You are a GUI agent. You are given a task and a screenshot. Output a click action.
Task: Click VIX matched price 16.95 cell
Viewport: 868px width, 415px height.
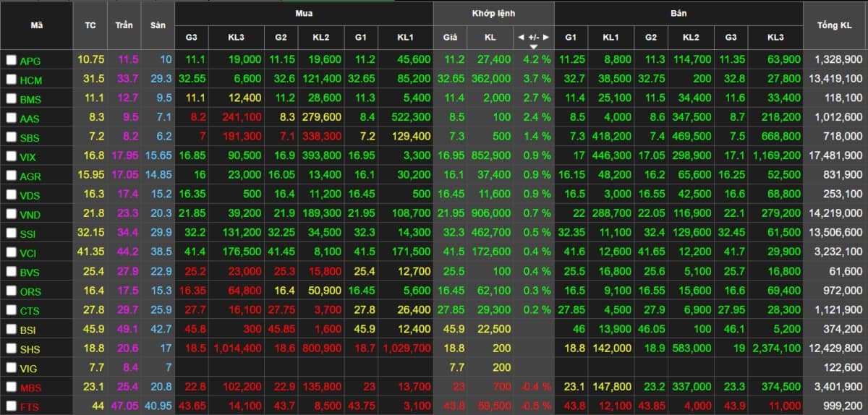tap(451, 155)
